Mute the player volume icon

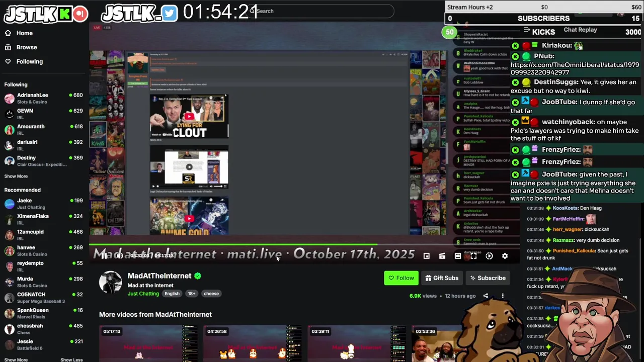pyautogui.click(x=119, y=256)
